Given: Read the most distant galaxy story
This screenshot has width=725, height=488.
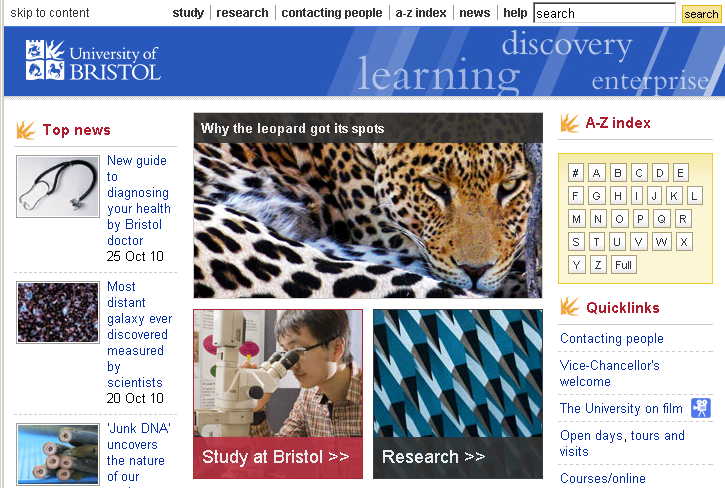Looking at the screenshot, I should (138, 334).
